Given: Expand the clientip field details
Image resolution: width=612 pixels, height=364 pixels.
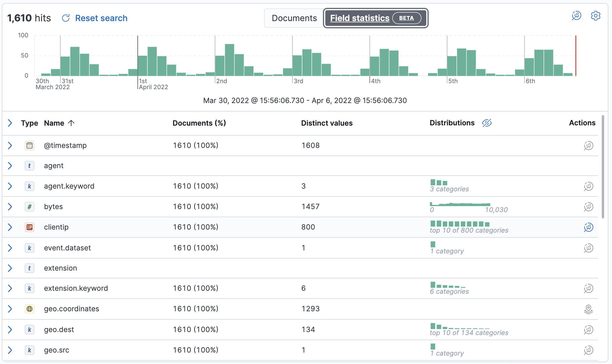Looking at the screenshot, I should [10, 227].
